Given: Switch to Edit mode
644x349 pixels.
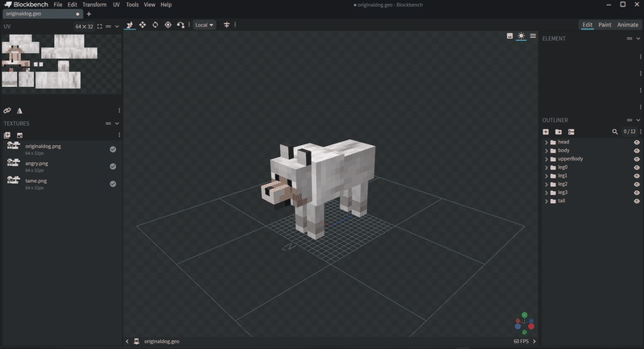Looking at the screenshot, I should (x=588, y=25).
